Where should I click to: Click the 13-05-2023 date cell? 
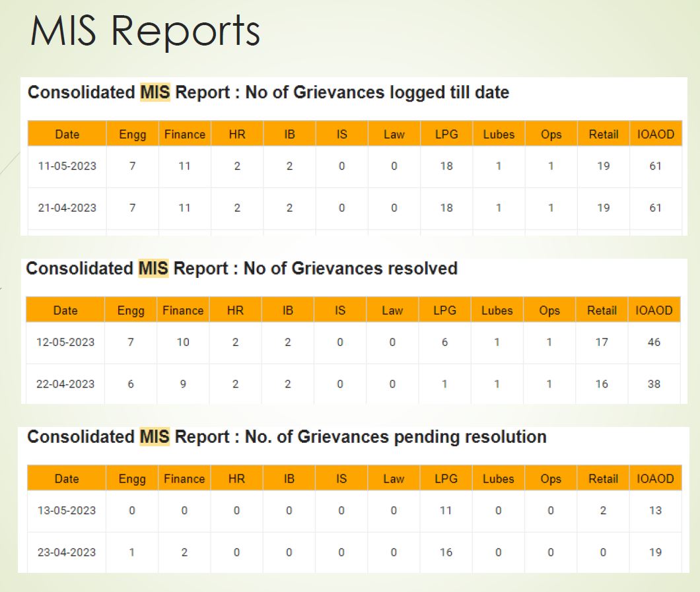point(66,511)
